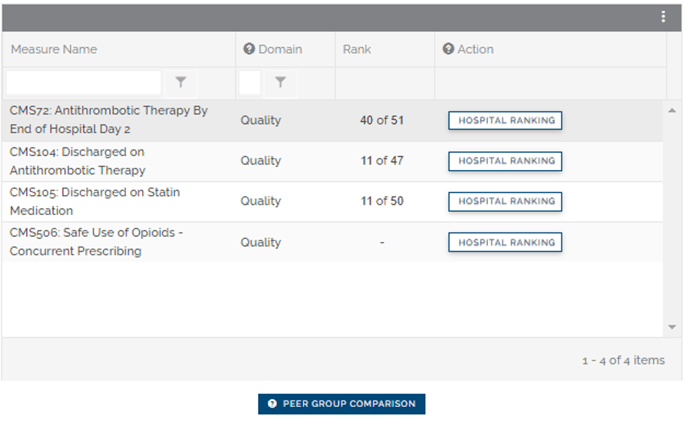This screenshot has width=688, height=421.
Task: Click the Quality domain cell for CMS104
Action: pos(260,160)
